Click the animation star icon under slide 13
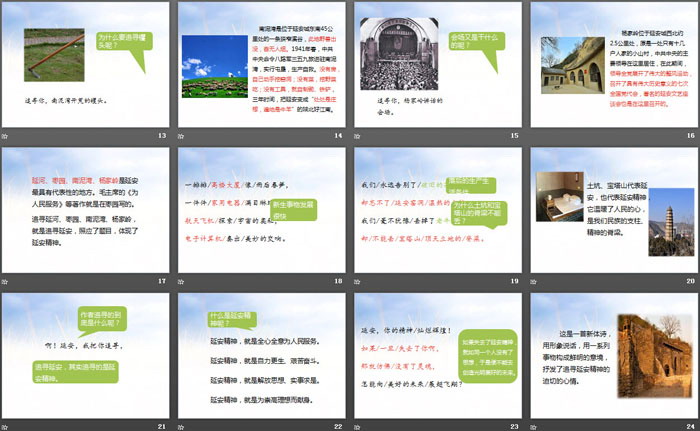The image size is (700, 431). click(x=5, y=136)
